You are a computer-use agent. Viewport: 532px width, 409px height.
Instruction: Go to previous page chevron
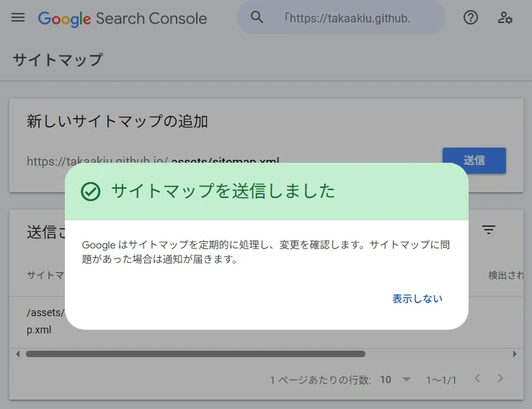pos(477,378)
